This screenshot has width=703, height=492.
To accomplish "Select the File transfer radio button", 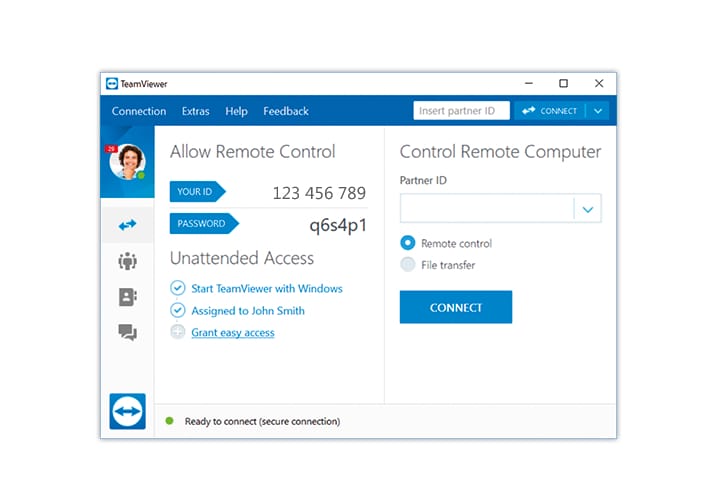I will 408,265.
